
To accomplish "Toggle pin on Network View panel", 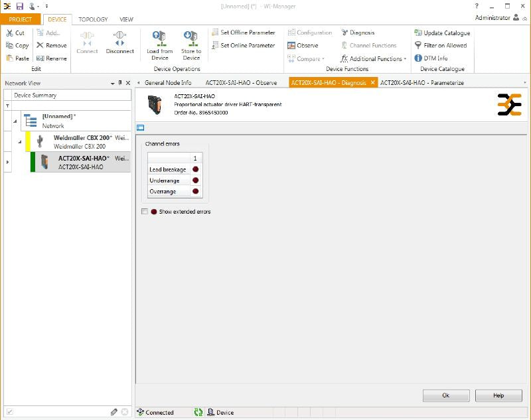I will click(x=120, y=83).
